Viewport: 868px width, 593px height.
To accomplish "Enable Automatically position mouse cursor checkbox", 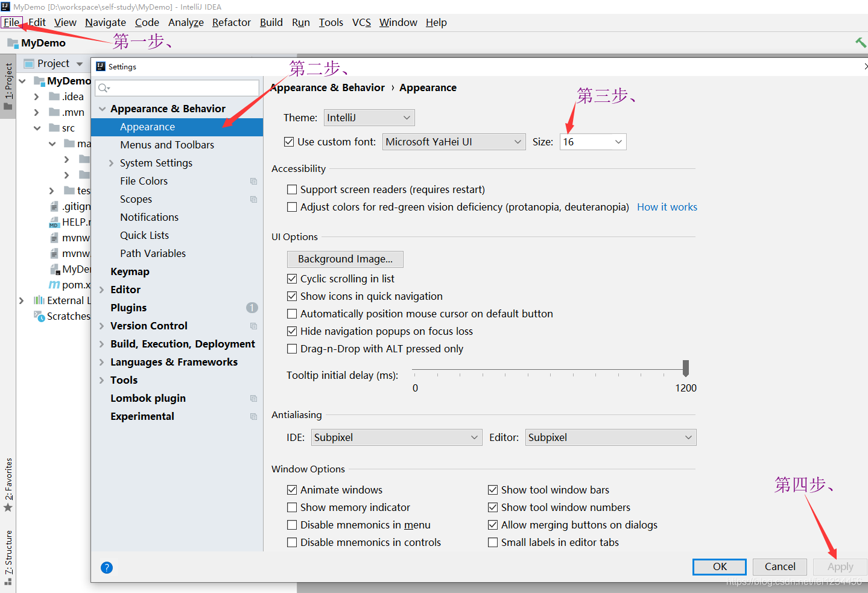I will (292, 314).
